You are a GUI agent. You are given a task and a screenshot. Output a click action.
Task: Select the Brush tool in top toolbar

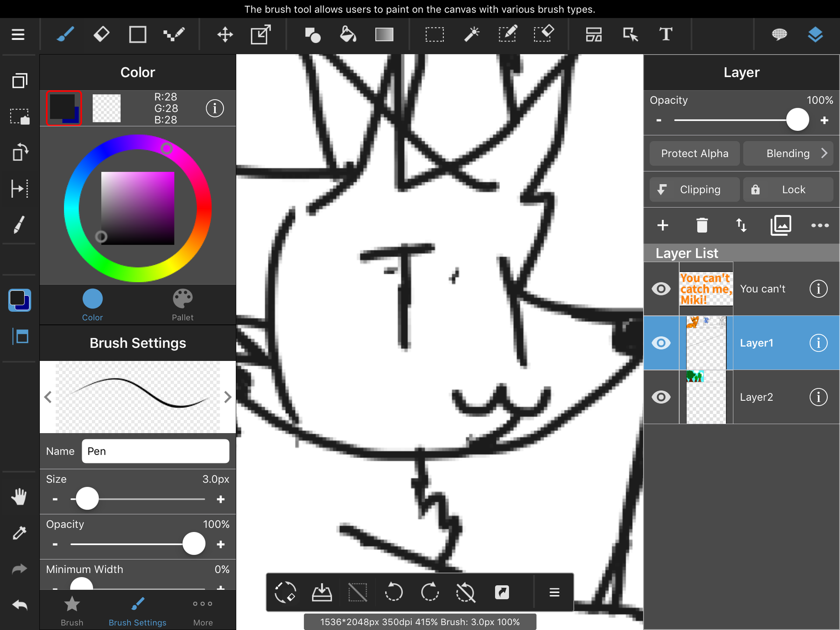(x=65, y=35)
